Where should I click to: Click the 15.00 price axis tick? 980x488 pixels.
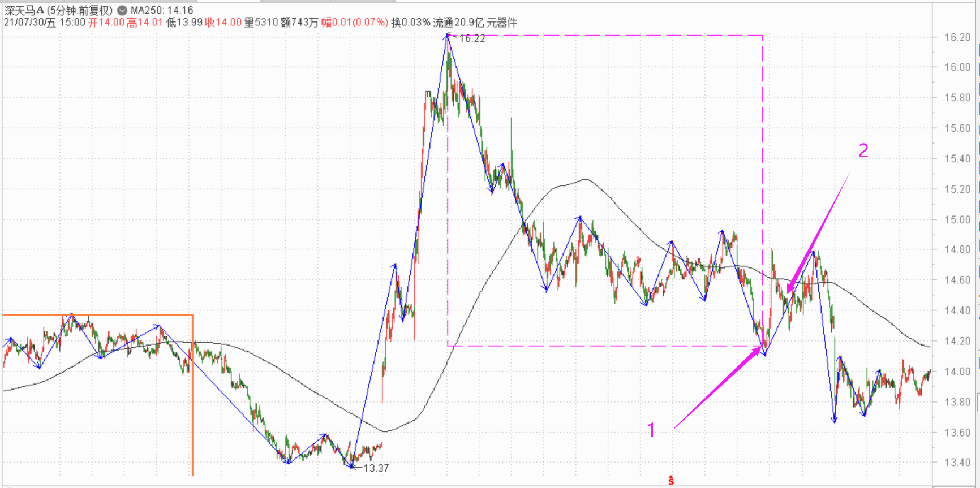957,219
